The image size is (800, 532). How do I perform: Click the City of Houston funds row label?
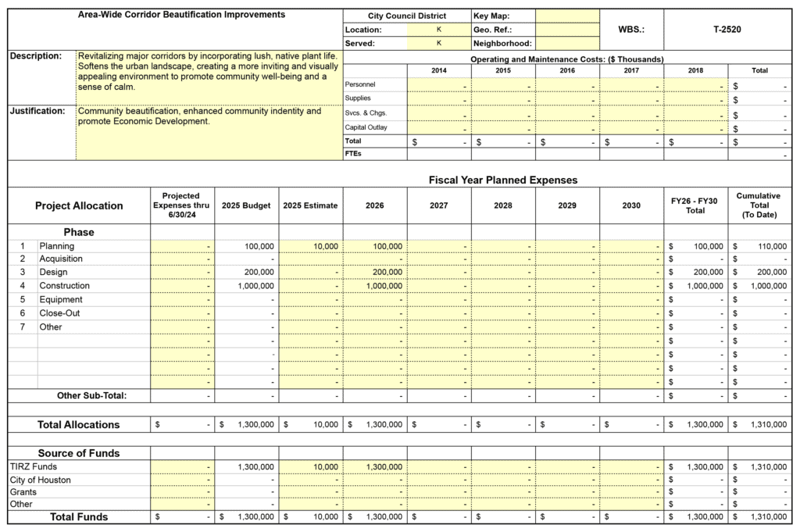(41, 480)
